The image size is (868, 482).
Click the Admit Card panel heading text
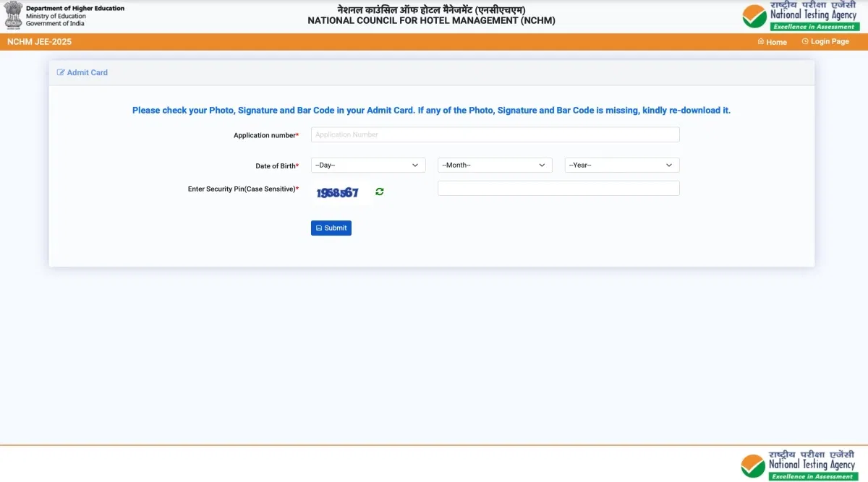coord(88,72)
